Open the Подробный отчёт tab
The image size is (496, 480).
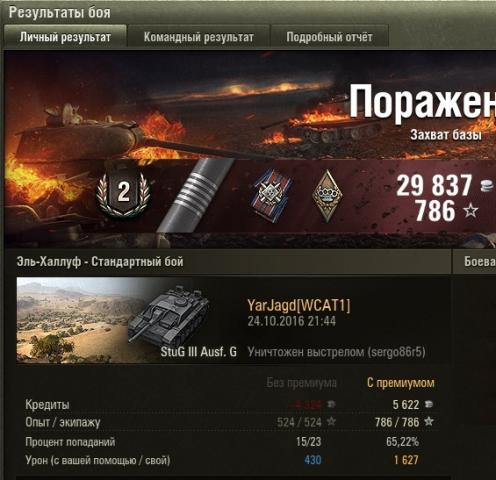tap(329, 37)
